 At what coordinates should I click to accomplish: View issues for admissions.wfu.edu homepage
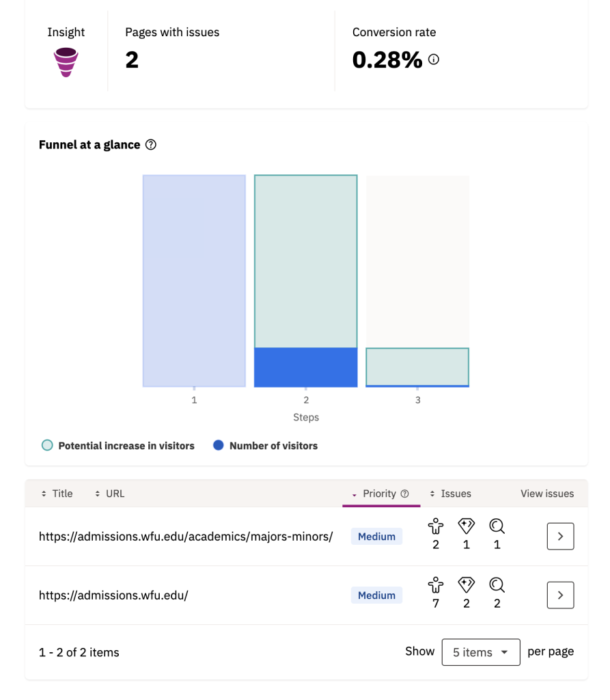click(x=560, y=595)
